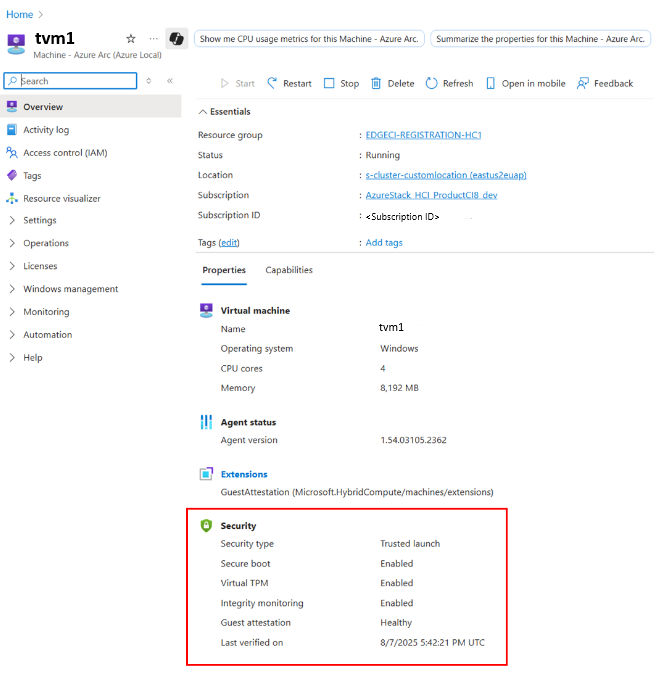Expand the Settings section
The width and height of the screenshot is (665, 681).
(x=40, y=220)
